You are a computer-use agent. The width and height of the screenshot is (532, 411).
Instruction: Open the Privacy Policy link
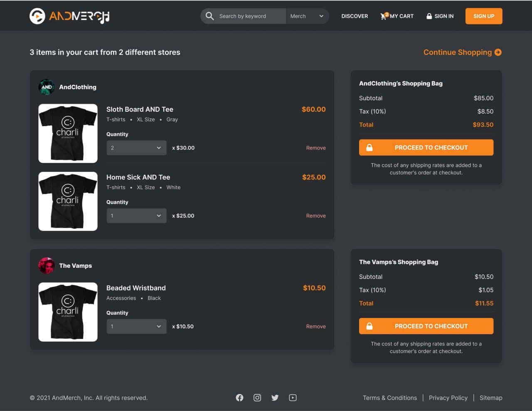click(x=448, y=398)
